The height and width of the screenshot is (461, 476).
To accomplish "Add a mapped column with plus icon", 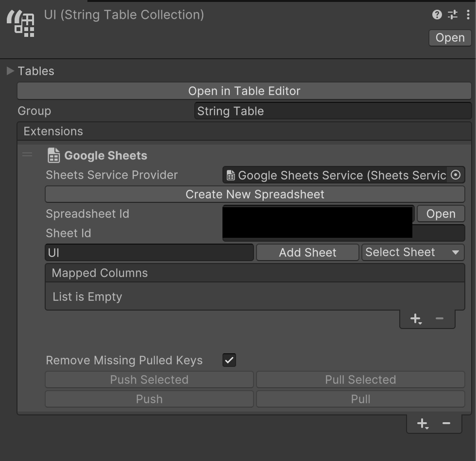I will [x=416, y=319].
